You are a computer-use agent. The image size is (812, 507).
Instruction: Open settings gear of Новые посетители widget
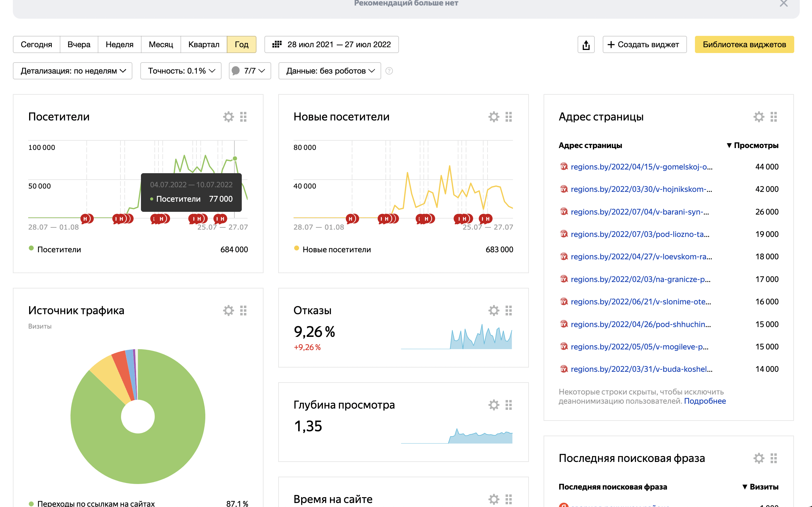494,117
